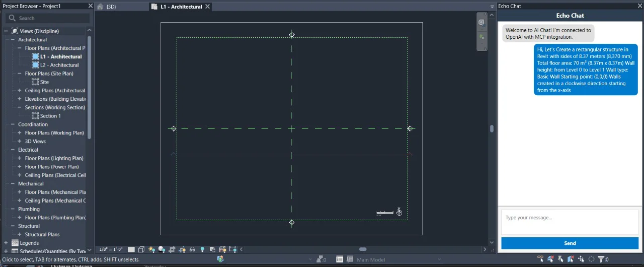Click the Visual Style icon in view bar
Screen dimensions: 644x267
click(x=141, y=249)
